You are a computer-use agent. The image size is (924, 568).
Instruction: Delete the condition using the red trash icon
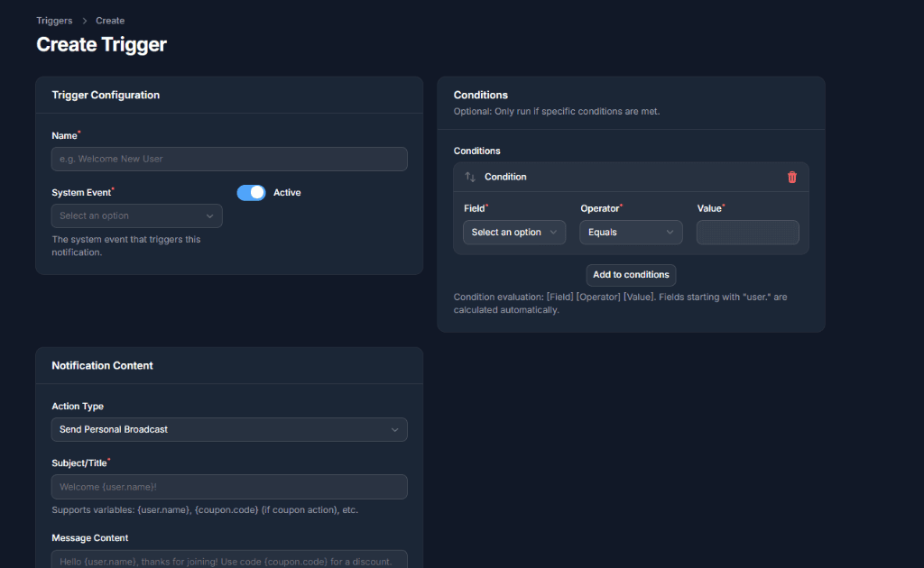pyautogui.click(x=792, y=177)
